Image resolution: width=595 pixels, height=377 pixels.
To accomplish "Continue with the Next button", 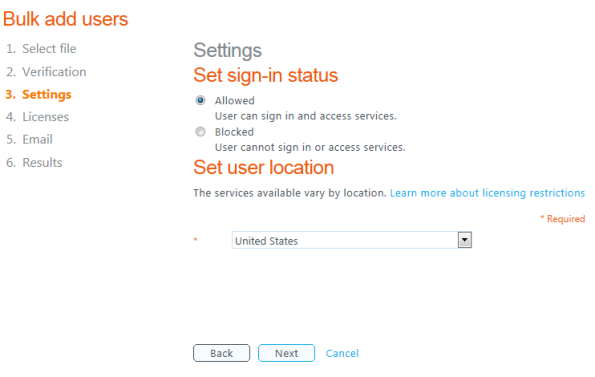I will (x=286, y=353).
